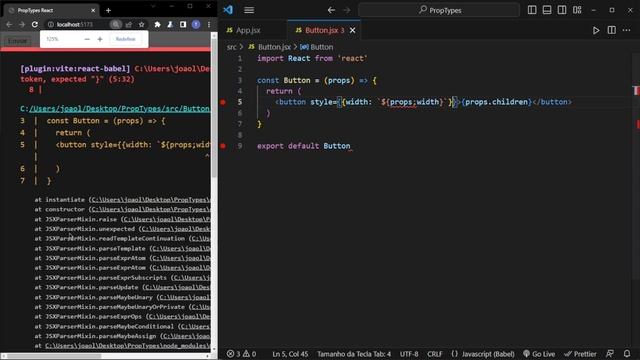The image size is (640, 360).
Task: Go back in the browser
Action: (x=9, y=24)
